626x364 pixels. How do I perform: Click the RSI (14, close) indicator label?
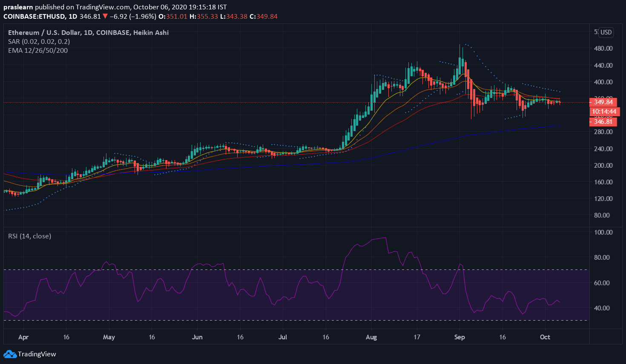click(29, 236)
